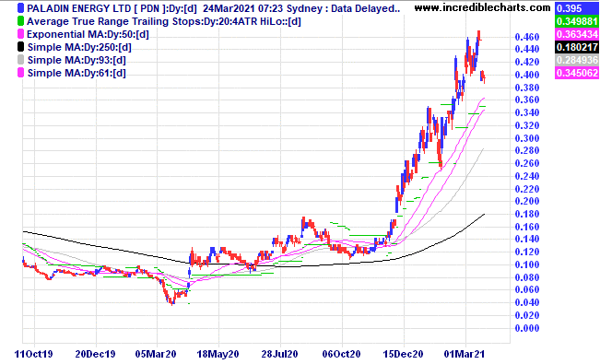Click the 0.395 price value box
Image resolution: width=600 pixels, height=364 pixels.
tap(577, 8)
